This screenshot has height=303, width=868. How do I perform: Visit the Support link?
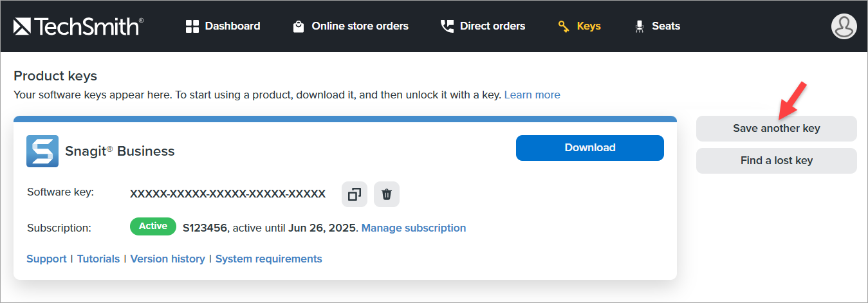(46, 259)
